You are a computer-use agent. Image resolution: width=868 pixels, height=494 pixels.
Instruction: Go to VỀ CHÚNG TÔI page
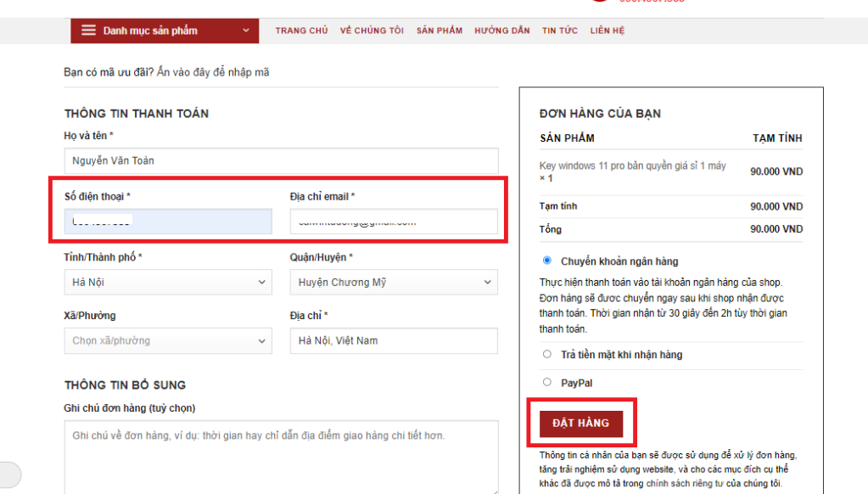pyautogui.click(x=372, y=31)
